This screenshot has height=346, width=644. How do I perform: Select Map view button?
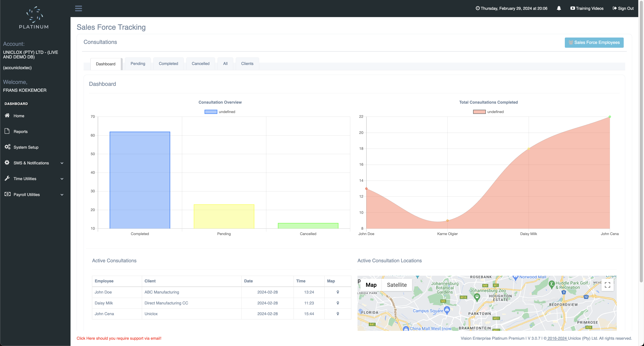[371, 285]
